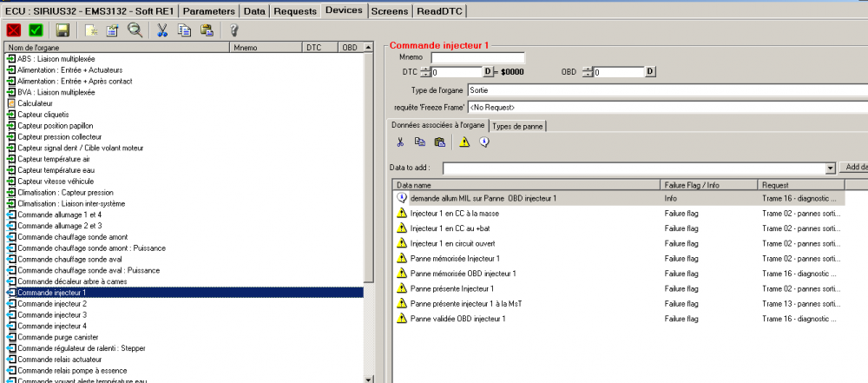
Task: Switch to the Screens tab
Action: (x=391, y=10)
